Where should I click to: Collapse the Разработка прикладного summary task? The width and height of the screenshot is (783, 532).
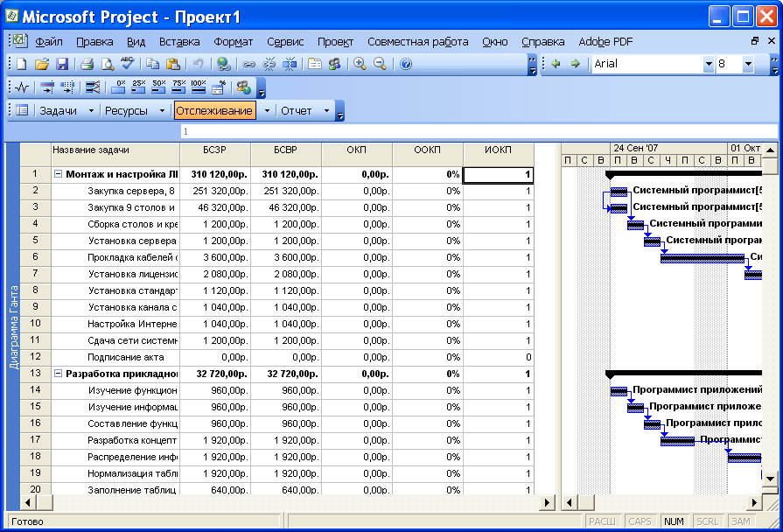click(x=58, y=373)
